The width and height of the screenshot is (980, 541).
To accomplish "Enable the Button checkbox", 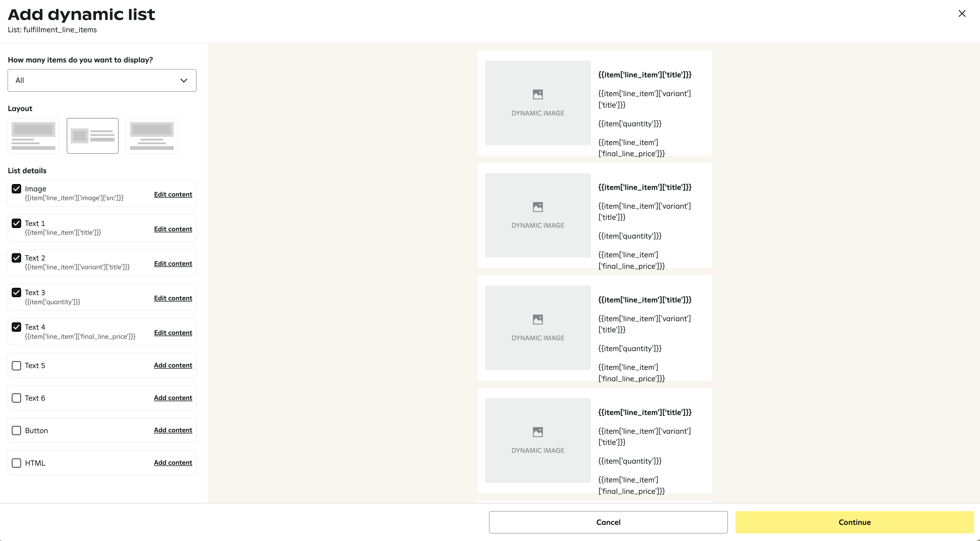I will pyautogui.click(x=16, y=430).
